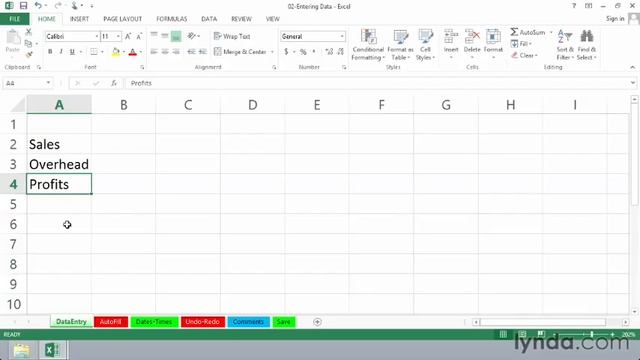Screen dimensions: 640x360
Task: Expand the formula bar chevron
Action: coord(633,83)
